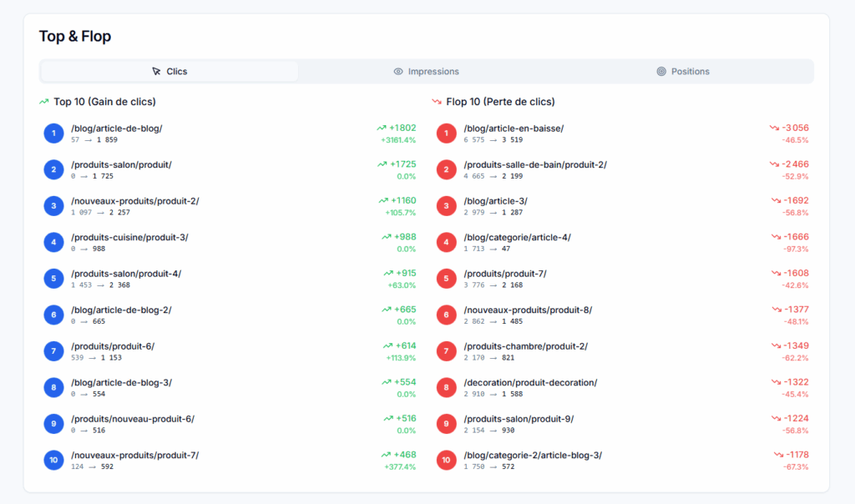Open the /blog/article-en-baisse/ entry
This screenshot has height=504, width=855.
(514, 129)
